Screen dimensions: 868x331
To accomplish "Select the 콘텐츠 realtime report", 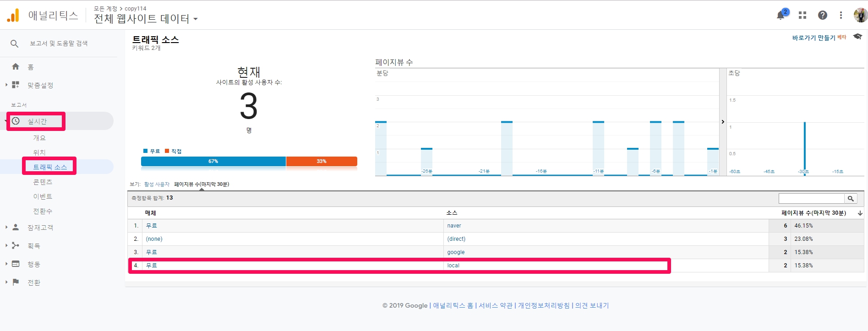I will 43,182.
